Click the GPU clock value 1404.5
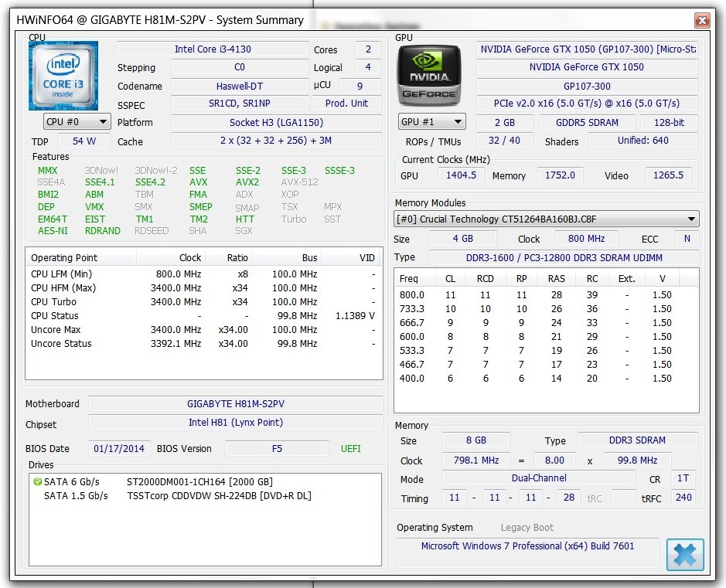This screenshot has width=726, height=588. 461,175
